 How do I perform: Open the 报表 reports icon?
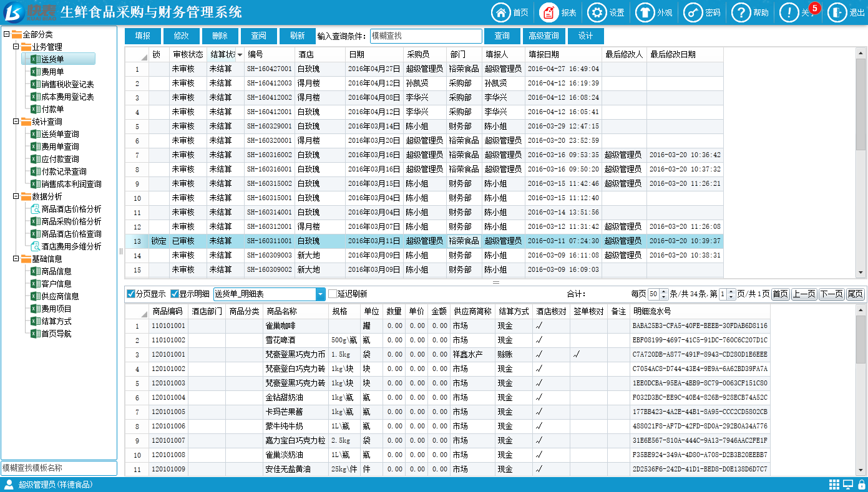click(549, 12)
